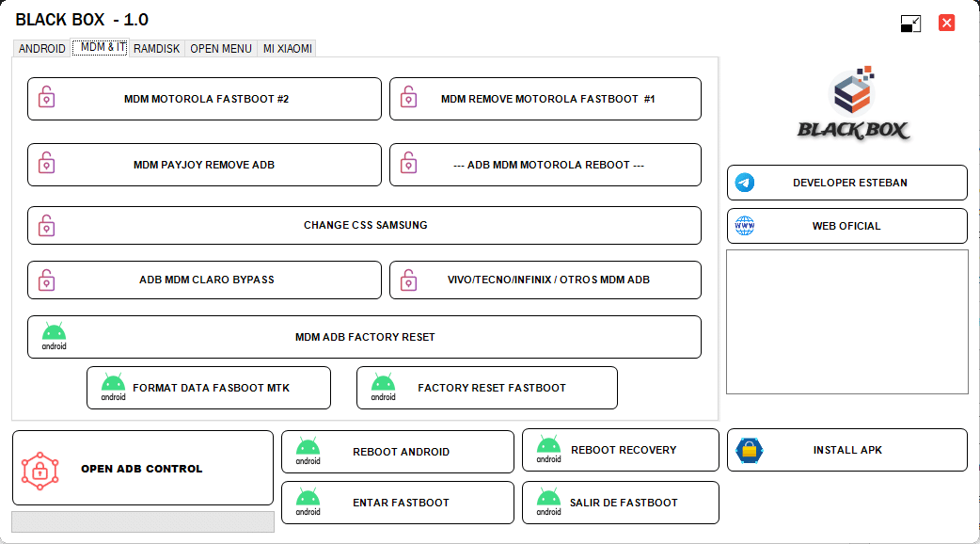Click the padlock icon beside MDM Motorola Fastboot #2
The width and height of the screenshot is (980, 544).
pos(46,98)
